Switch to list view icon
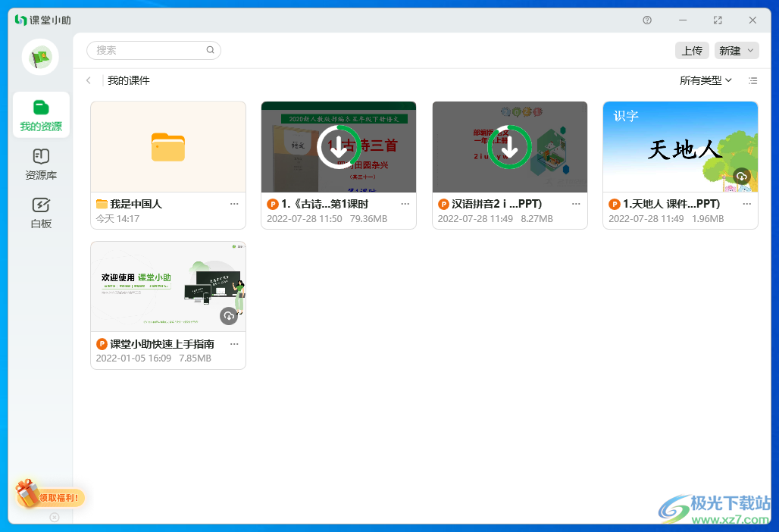The width and height of the screenshot is (779, 532). point(752,80)
